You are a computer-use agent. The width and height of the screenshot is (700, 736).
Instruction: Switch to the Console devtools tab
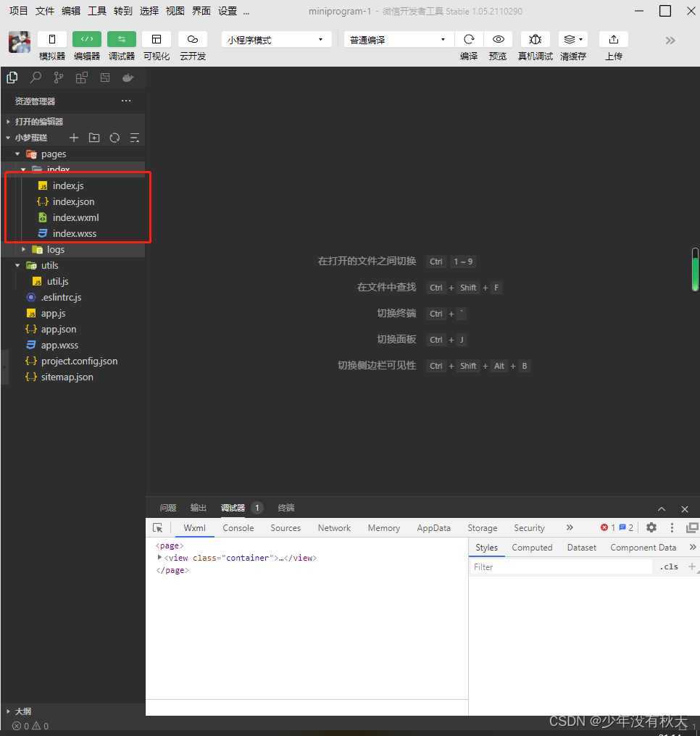[238, 528]
